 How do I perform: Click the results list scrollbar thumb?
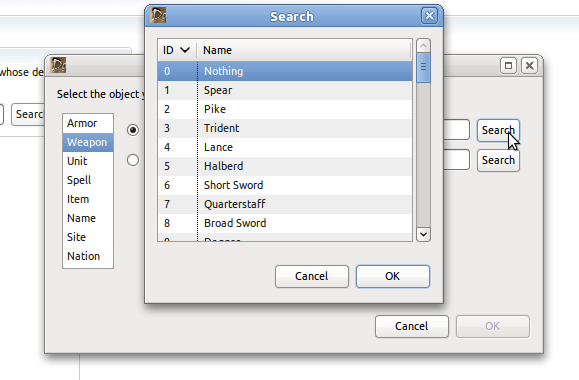(x=423, y=68)
